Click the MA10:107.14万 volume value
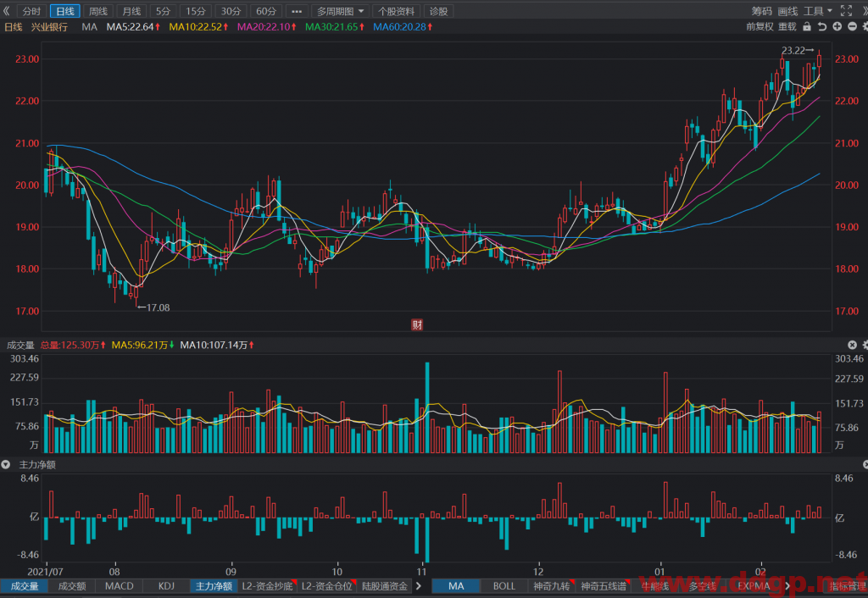 pyautogui.click(x=218, y=346)
